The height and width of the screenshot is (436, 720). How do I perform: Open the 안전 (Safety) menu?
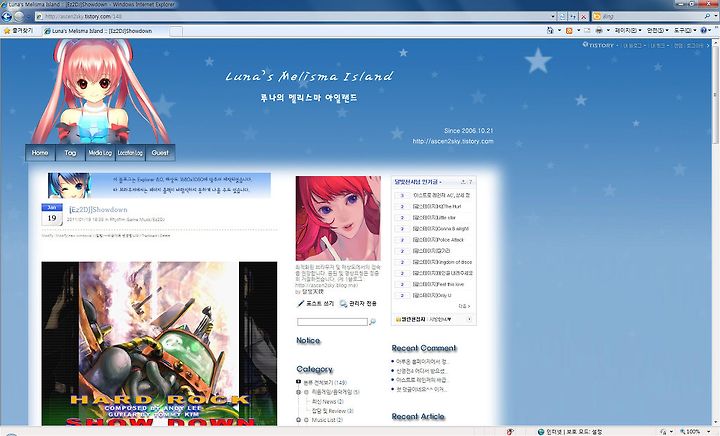658,31
